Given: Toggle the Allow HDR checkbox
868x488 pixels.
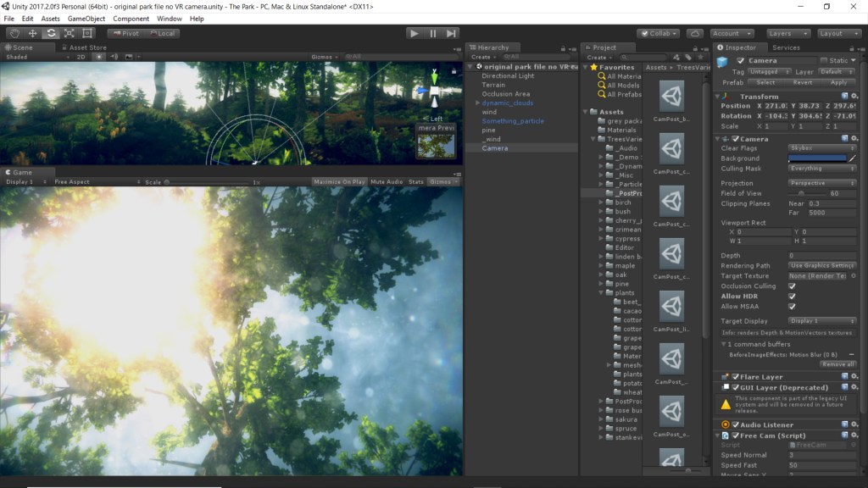Looking at the screenshot, I should (792, 297).
